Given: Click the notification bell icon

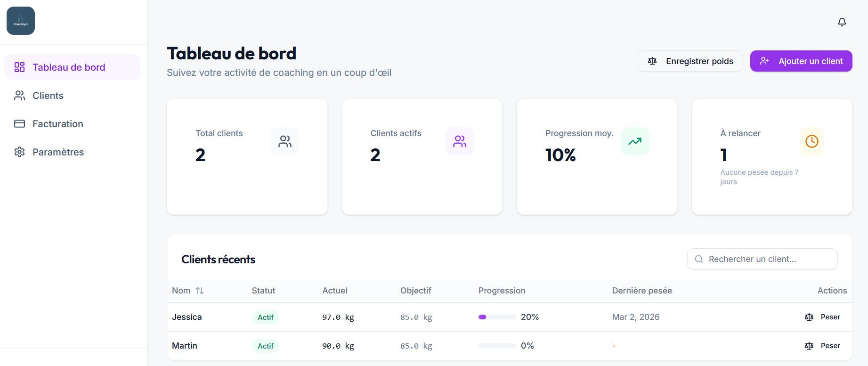Looking at the screenshot, I should coord(842,22).
